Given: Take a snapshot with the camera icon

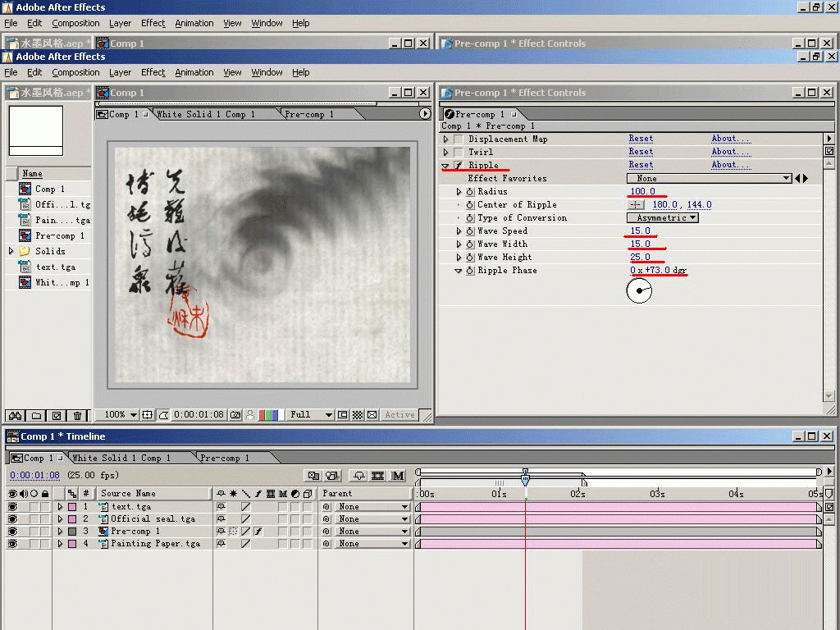Looking at the screenshot, I should pyautogui.click(x=235, y=414).
